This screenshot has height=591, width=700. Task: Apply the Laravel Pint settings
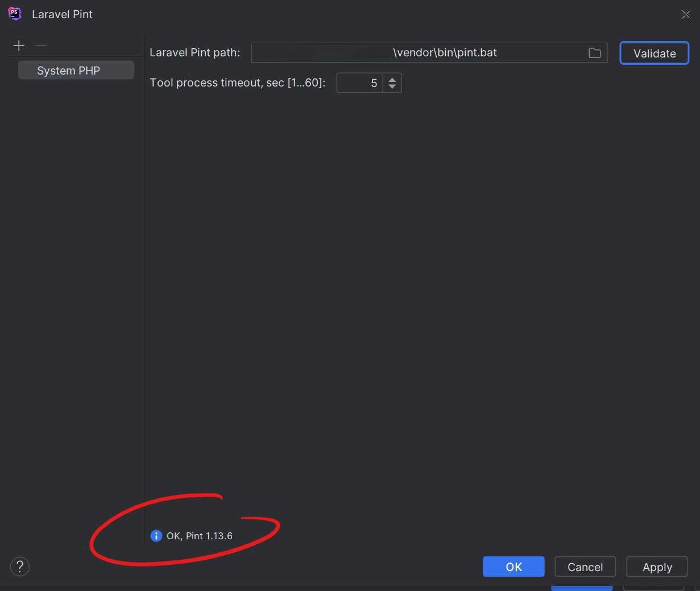coord(657,567)
